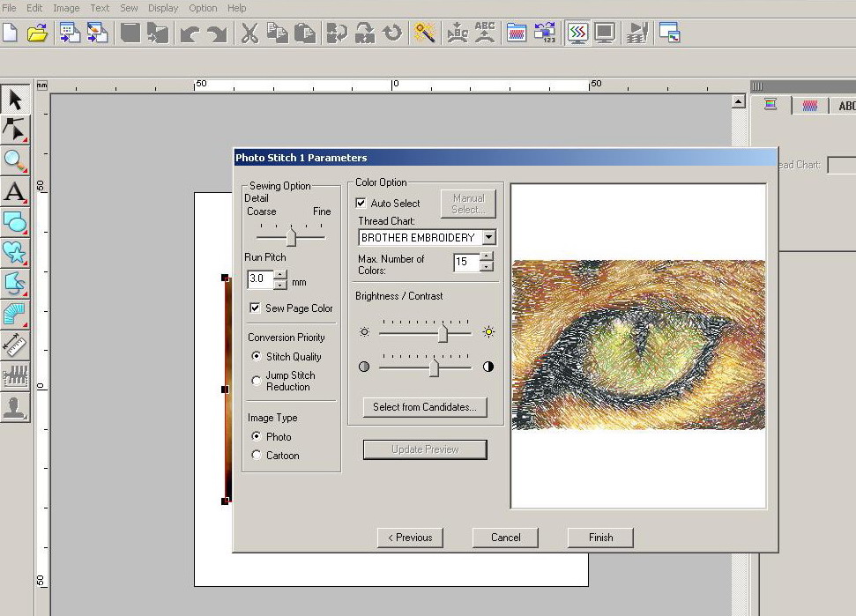Image resolution: width=856 pixels, height=616 pixels.
Task: Select the arrow selection tool
Action: (x=15, y=100)
